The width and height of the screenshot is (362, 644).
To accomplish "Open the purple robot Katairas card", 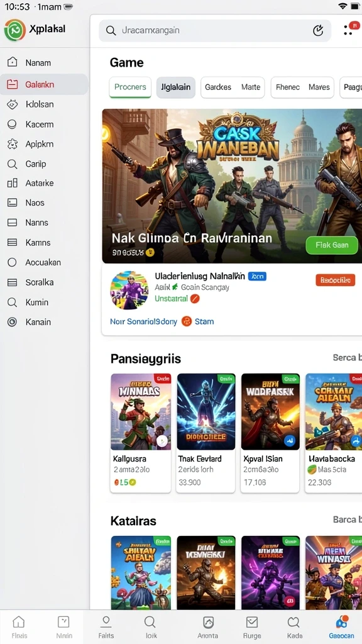I will click(270, 572).
